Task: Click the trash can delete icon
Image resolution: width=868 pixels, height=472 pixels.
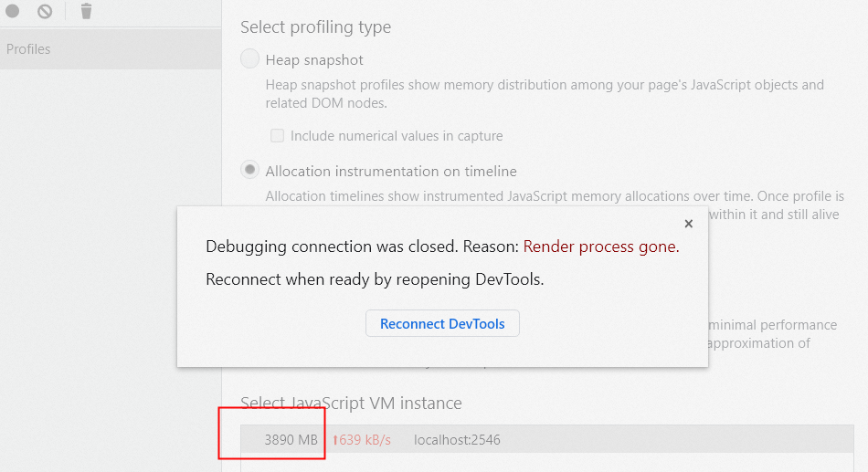Action: click(x=86, y=11)
